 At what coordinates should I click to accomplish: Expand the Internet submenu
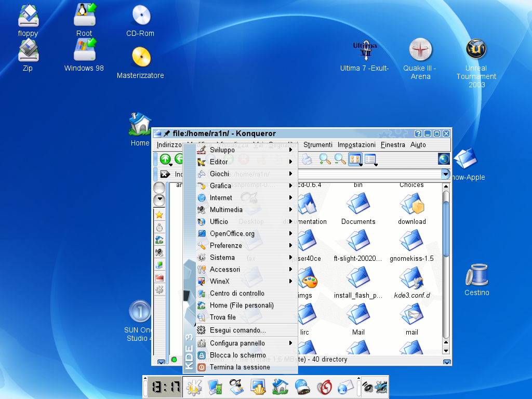[x=247, y=197]
